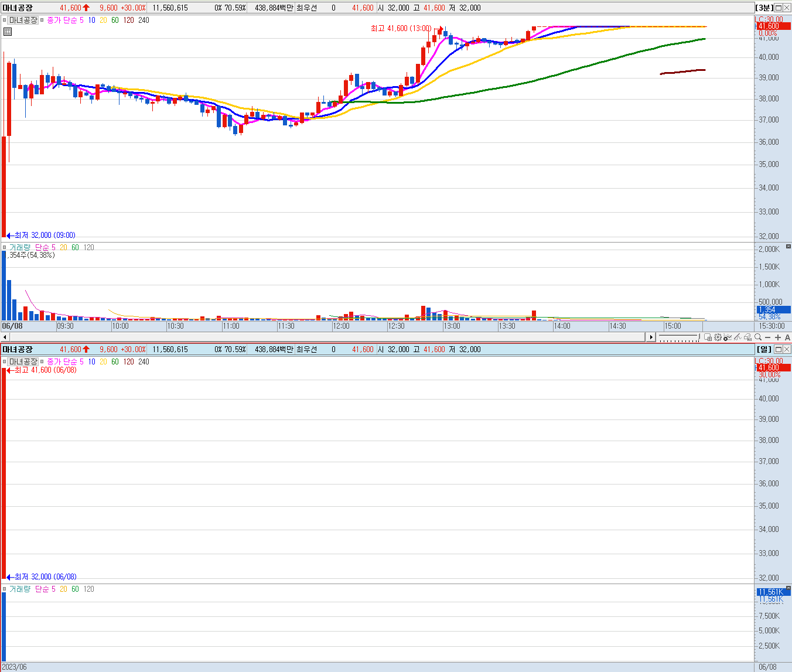Click the trendline drawing icon

[x=738, y=337]
